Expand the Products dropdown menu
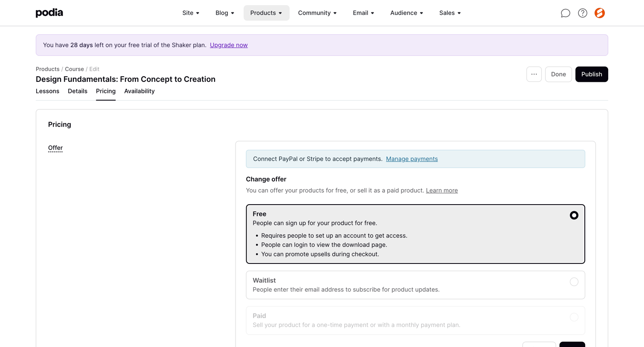644x347 pixels. pos(266,13)
